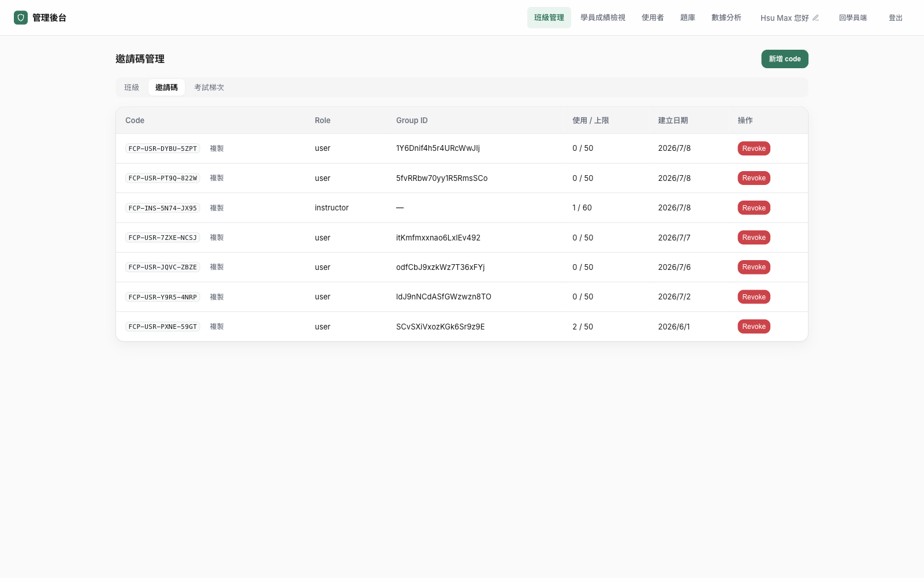Click the 使用 / 上限 column header
The width and height of the screenshot is (924, 578).
pyautogui.click(x=591, y=120)
